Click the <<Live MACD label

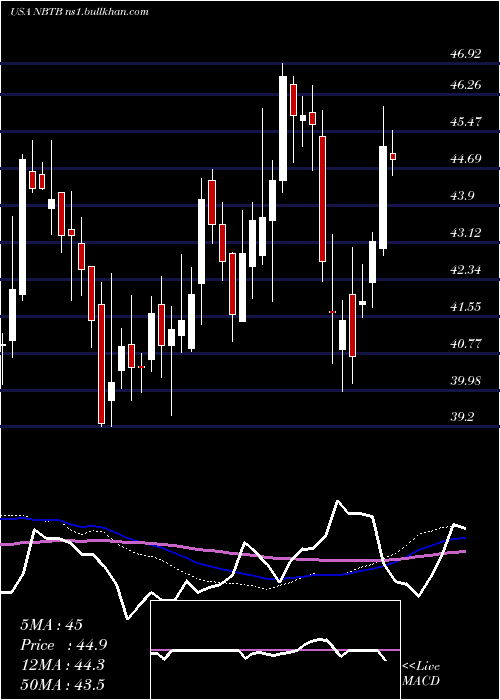[421, 673]
